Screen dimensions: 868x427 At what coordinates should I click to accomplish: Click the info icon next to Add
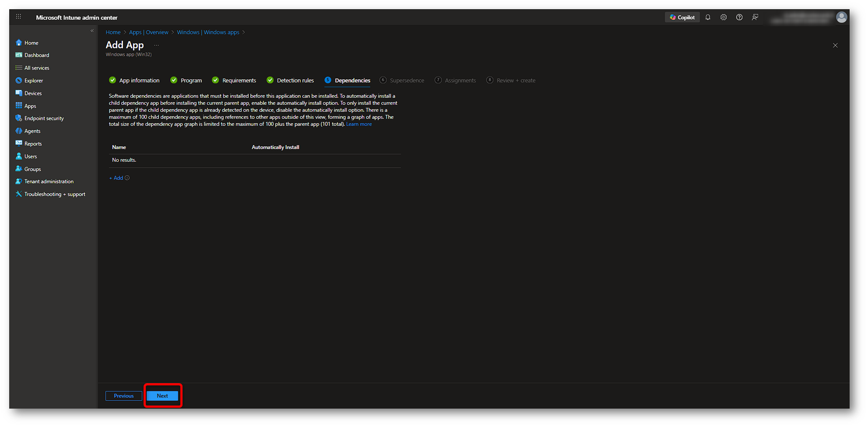(x=127, y=178)
